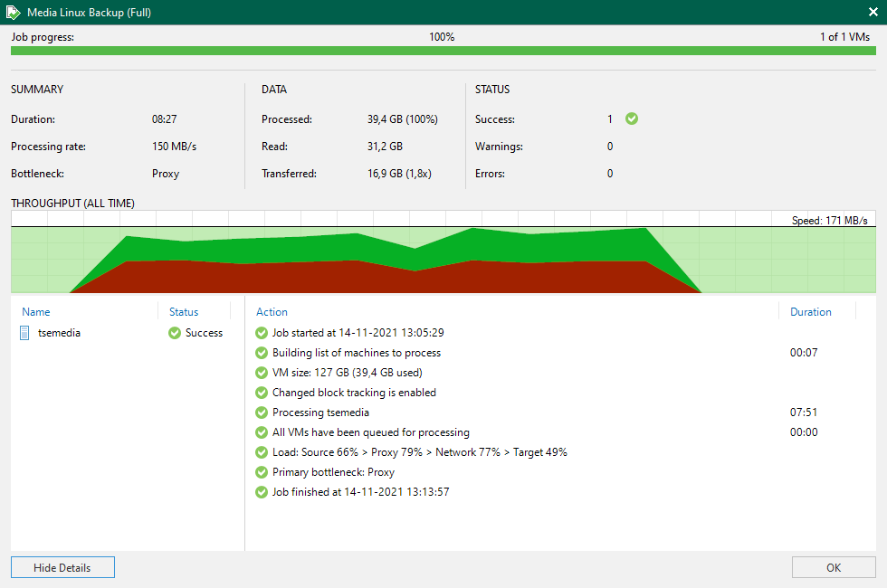Click the green job progress bar
This screenshot has width=887, height=588.
tap(443, 52)
